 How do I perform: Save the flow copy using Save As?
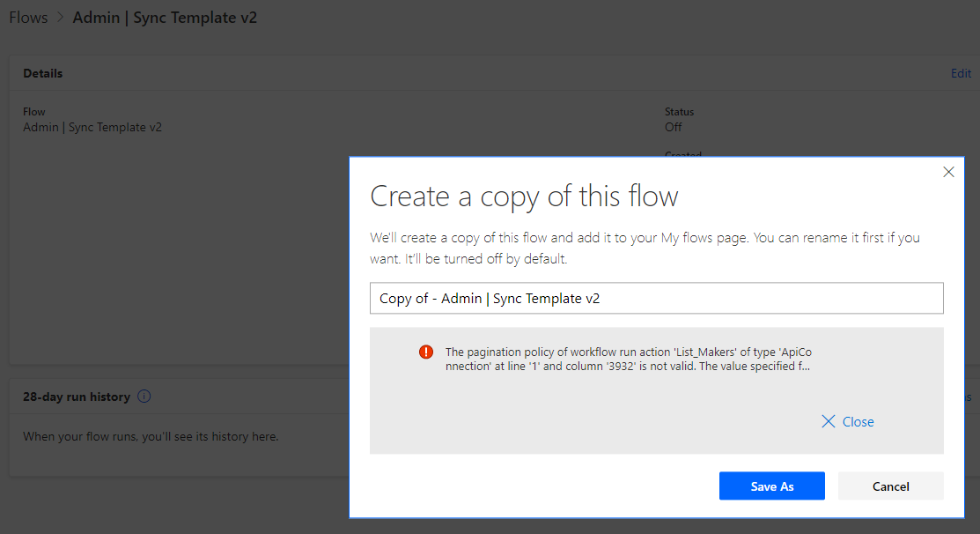771,486
